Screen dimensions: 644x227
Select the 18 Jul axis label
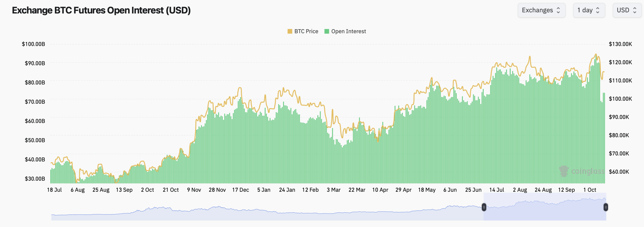click(55, 190)
